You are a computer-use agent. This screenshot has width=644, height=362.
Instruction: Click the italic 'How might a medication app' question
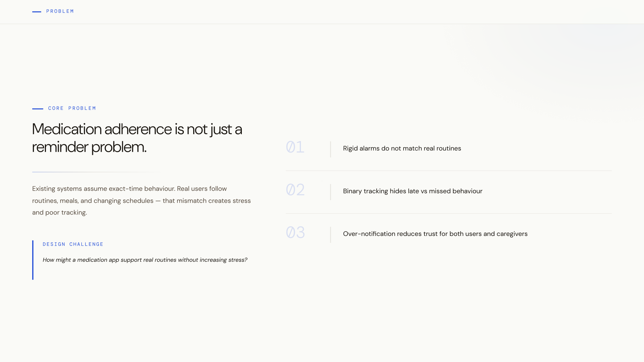[x=145, y=260]
